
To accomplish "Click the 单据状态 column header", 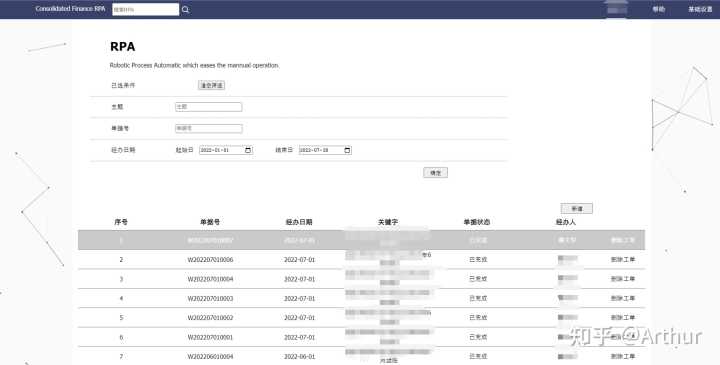I will click(x=477, y=222).
